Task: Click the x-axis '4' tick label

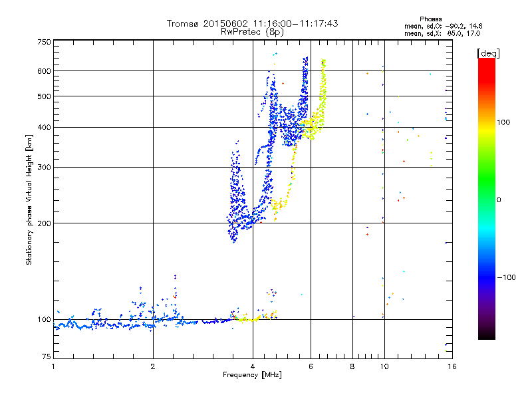Action: [253, 366]
